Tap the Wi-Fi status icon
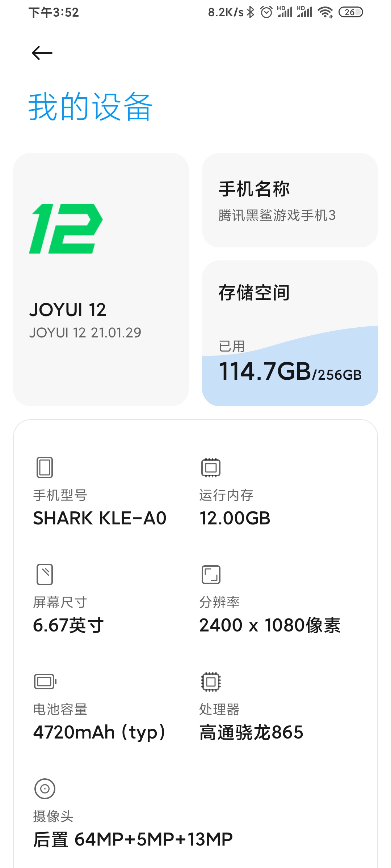The height and width of the screenshot is (868, 391). (x=325, y=12)
